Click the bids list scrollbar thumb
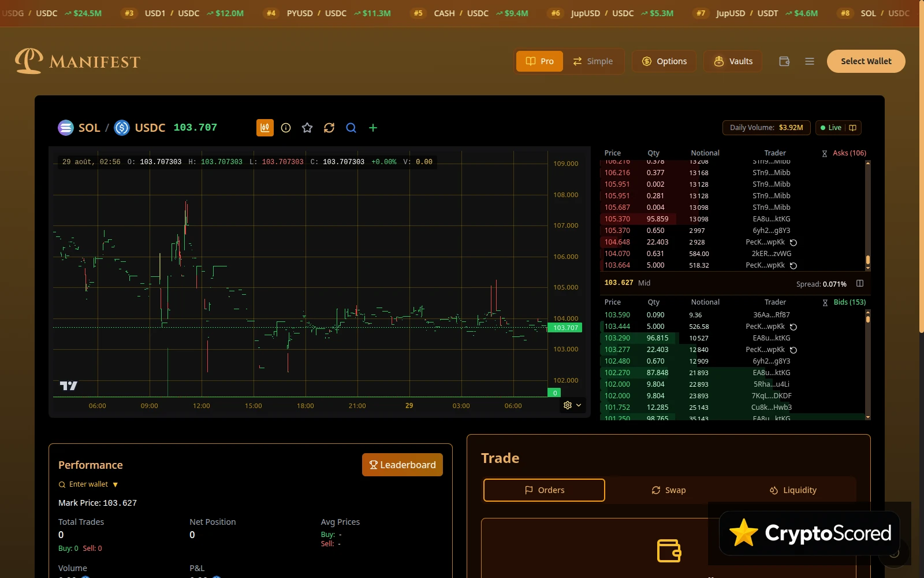The image size is (924, 578). (x=867, y=319)
